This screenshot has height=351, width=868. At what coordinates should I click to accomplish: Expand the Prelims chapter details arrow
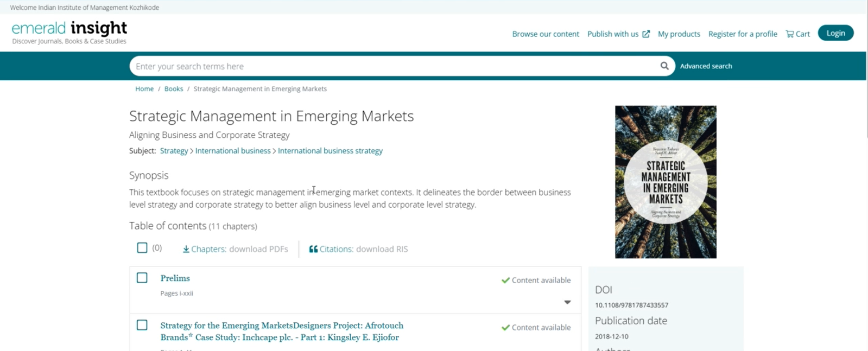click(x=567, y=302)
